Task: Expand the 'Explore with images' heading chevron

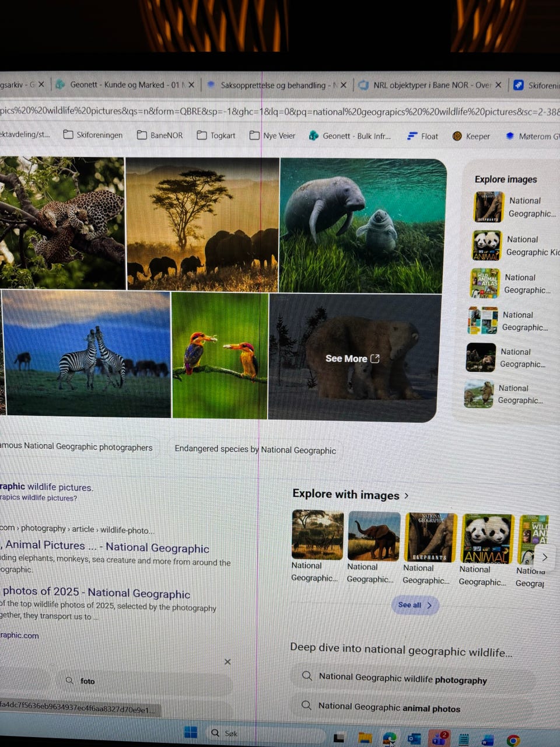Action: coord(407,495)
